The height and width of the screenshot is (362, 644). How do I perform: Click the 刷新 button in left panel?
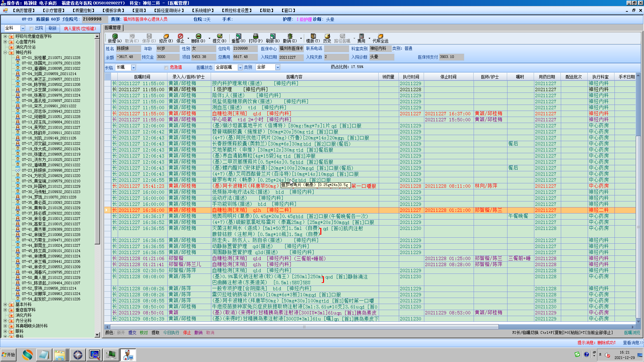53,28
